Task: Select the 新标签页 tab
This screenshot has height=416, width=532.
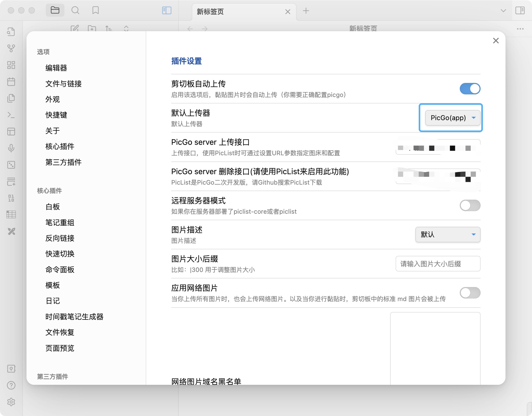Action: click(244, 12)
